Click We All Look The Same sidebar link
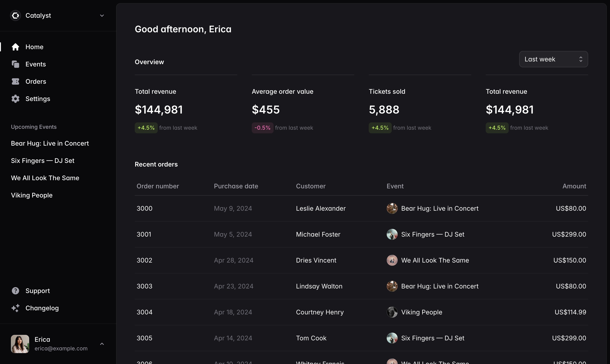This screenshot has height=364, width=610. click(45, 178)
